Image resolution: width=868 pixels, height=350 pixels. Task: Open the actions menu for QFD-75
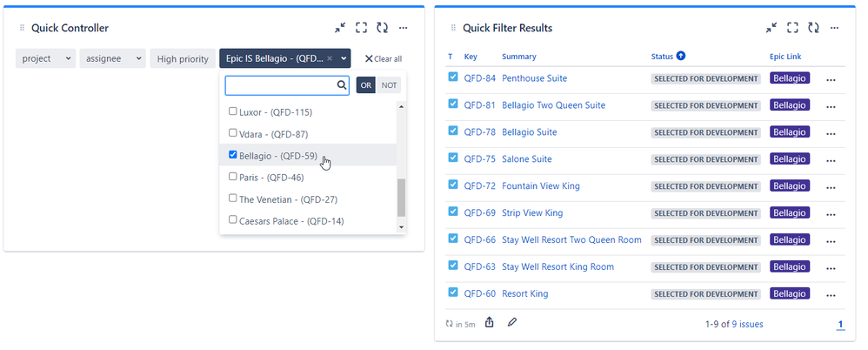click(831, 160)
